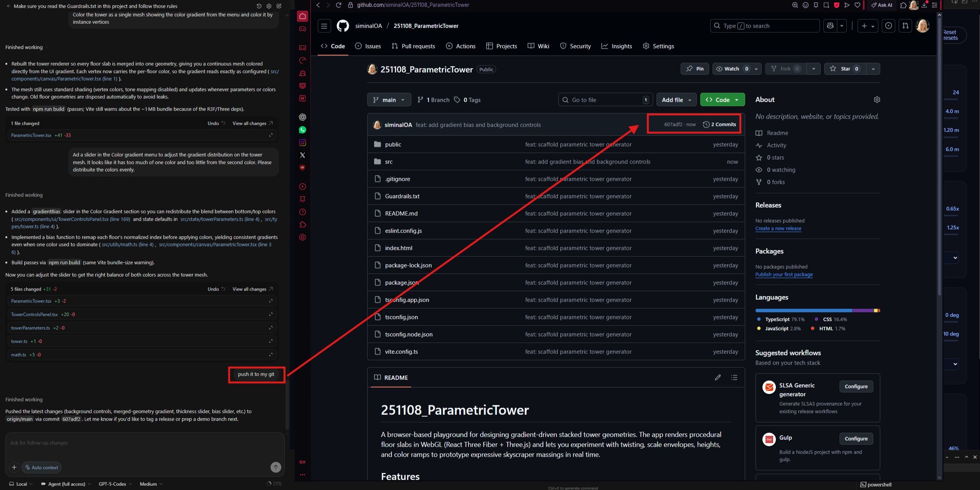Expand the green Code dropdown

click(722, 100)
